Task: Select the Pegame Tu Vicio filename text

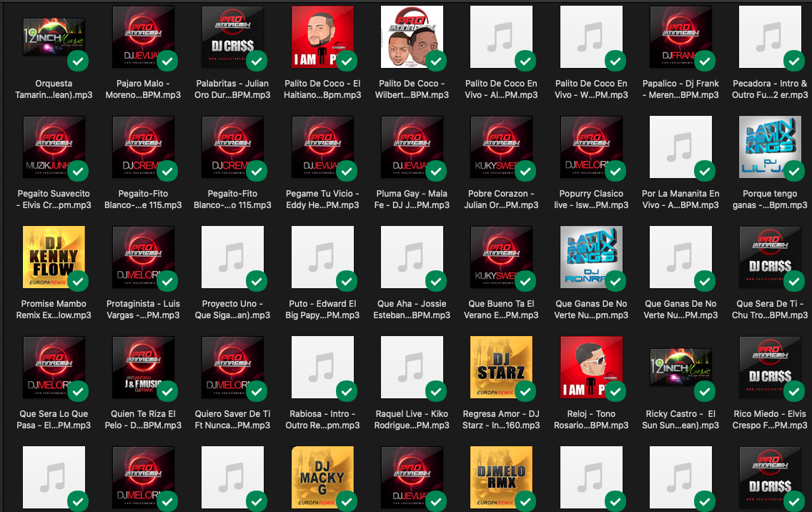Action: [x=322, y=200]
